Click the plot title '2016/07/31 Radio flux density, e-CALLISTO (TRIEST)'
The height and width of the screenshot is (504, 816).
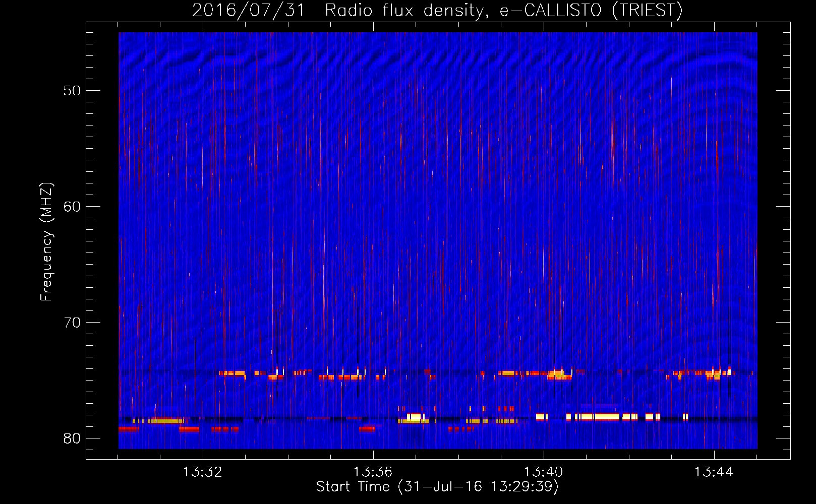pos(437,10)
